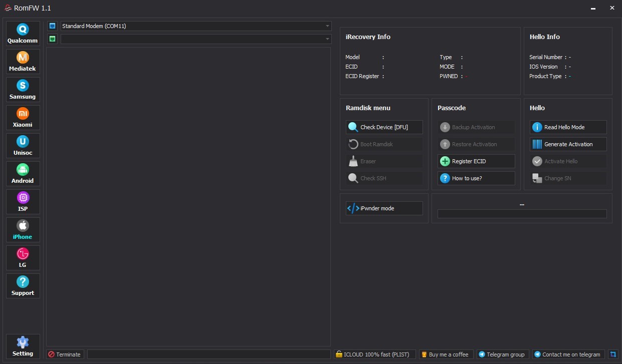Open the Qualcomm section in sidebar
The image size is (622, 364).
23,34
